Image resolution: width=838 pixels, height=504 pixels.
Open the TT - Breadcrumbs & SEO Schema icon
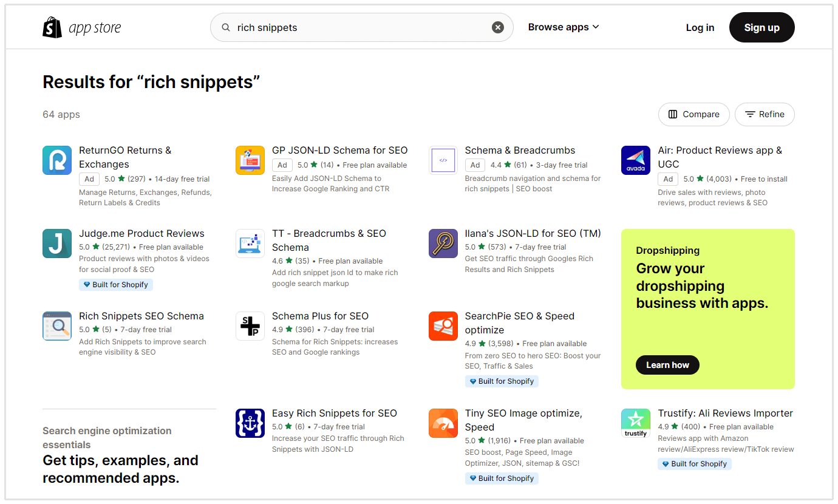(250, 243)
